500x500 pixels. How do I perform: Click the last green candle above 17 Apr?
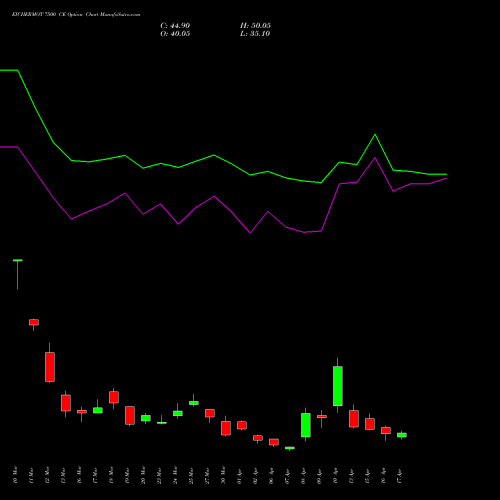(402, 435)
